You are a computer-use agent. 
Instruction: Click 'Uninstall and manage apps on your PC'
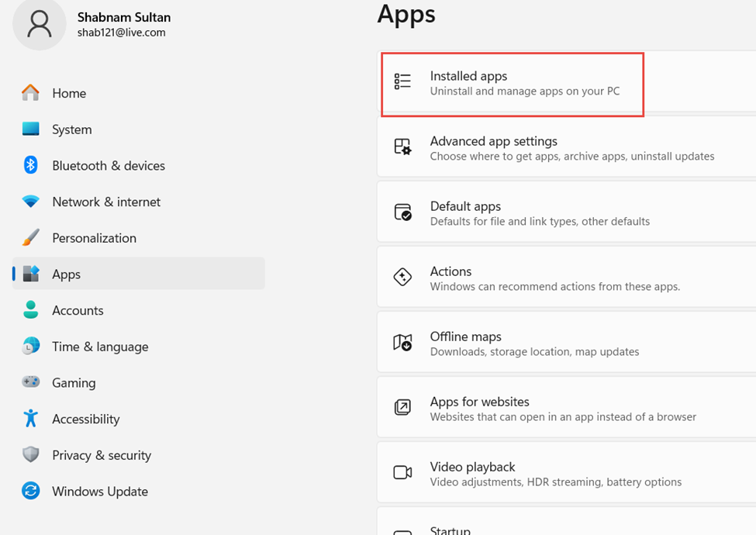click(x=525, y=91)
